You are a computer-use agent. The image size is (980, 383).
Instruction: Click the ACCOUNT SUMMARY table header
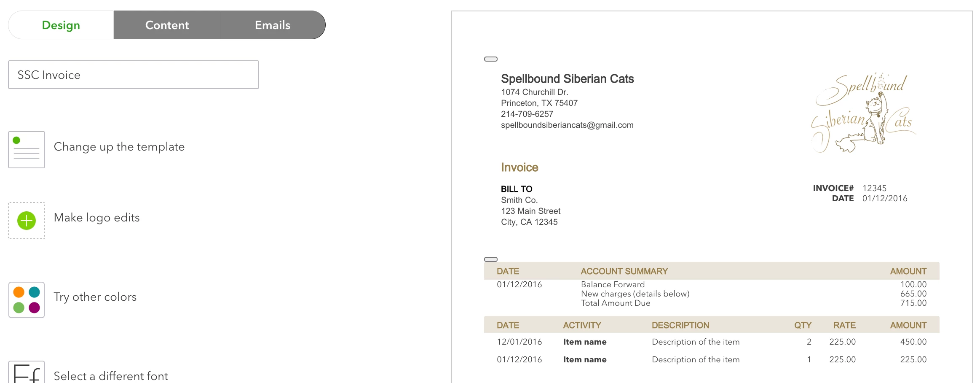(x=624, y=271)
